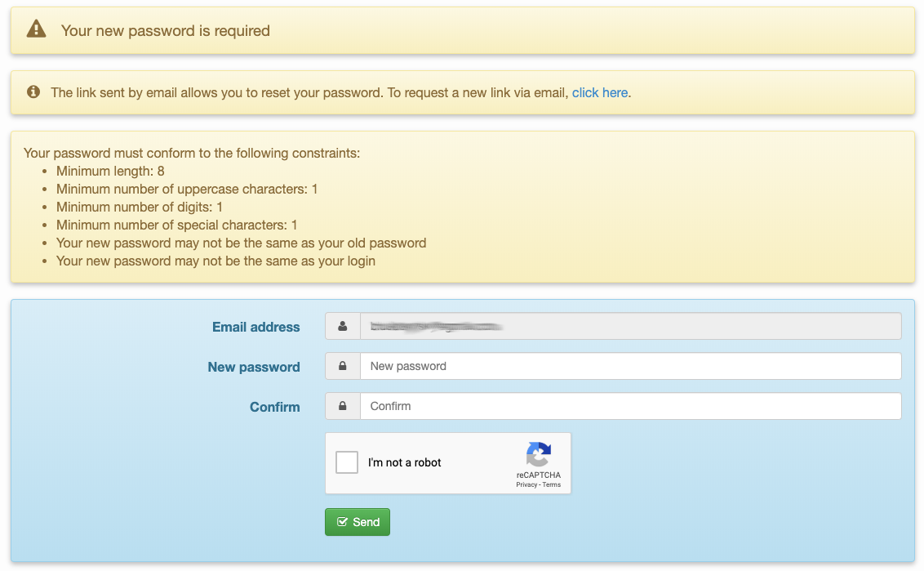Click the 'Minimum number of special characters' line
This screenshot has width=924, height=571.
click(176, 225)
